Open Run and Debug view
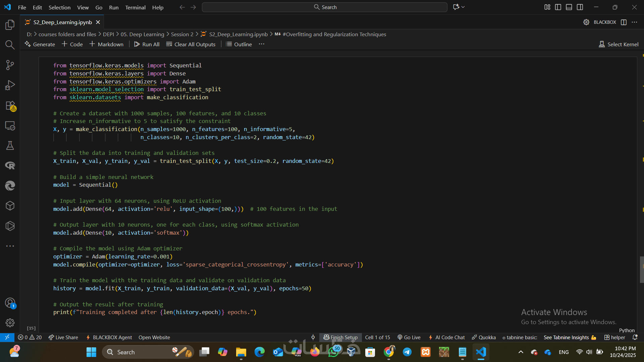The width and height of the screenshot is (644, 362). coord(10,85)
